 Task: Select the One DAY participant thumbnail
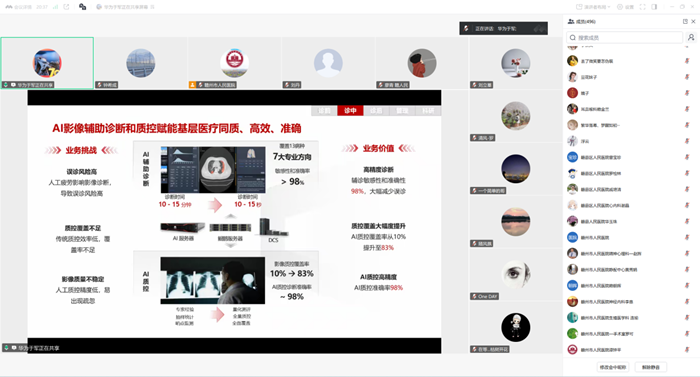pos(516,275)
